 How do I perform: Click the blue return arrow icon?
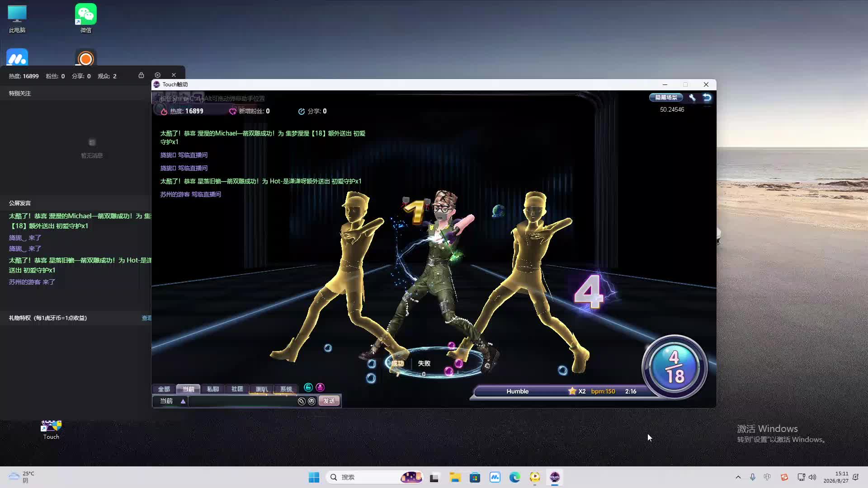pyautogui.click(x=707, y=98)
